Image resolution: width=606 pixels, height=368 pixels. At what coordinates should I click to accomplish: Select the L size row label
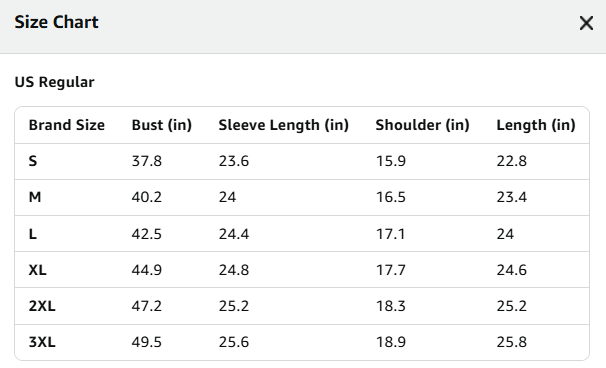click(32, 234)
